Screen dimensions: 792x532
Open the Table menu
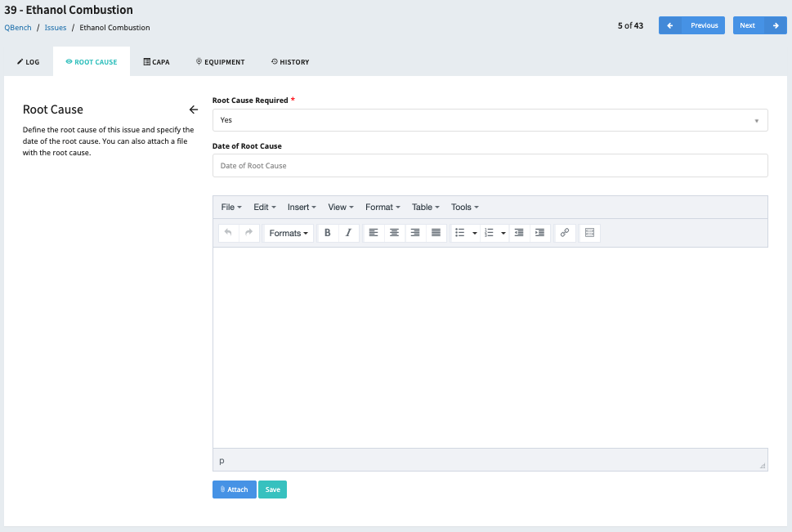tap(426, 207)
